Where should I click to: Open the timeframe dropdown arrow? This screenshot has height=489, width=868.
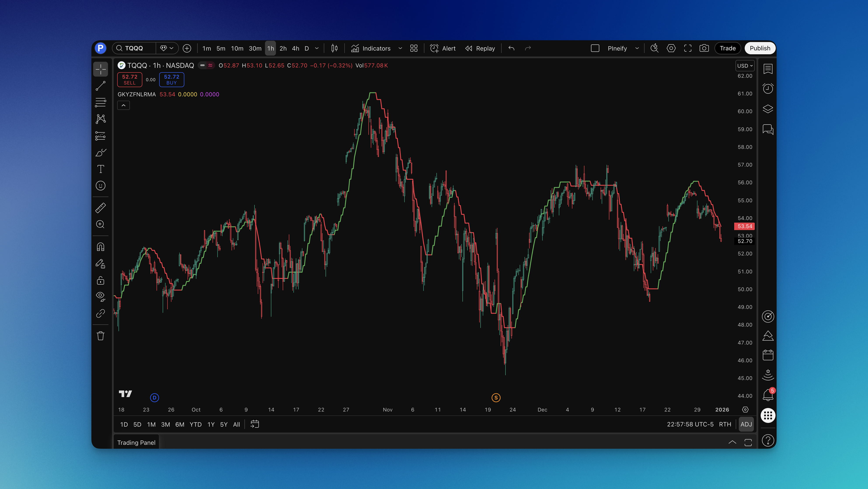point(317,48)
